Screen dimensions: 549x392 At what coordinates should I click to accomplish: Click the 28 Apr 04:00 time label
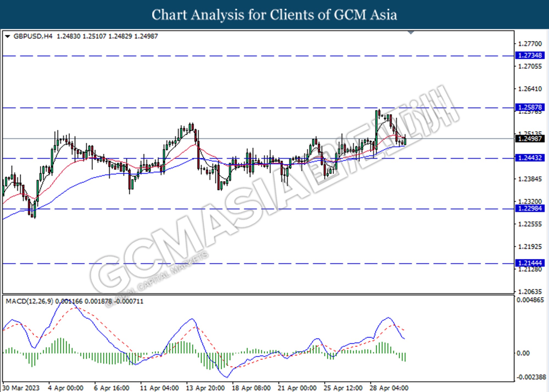pyautogui.click(x=389, y=388)
